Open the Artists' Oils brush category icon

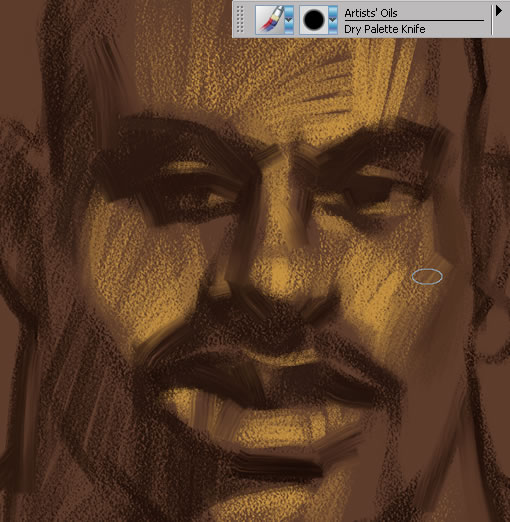[x=270, y=20]
